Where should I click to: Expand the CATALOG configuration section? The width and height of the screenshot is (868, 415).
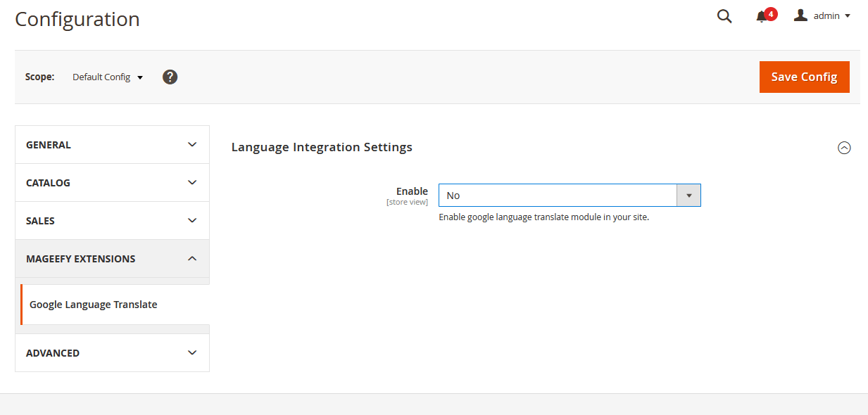[112, 183]
